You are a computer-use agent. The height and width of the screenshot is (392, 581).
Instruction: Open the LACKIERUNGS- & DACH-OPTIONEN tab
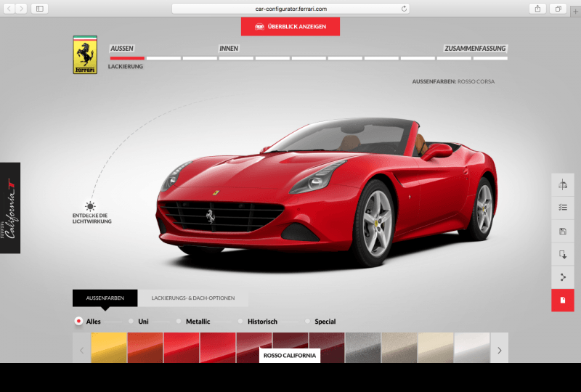[x=192, y=298]
